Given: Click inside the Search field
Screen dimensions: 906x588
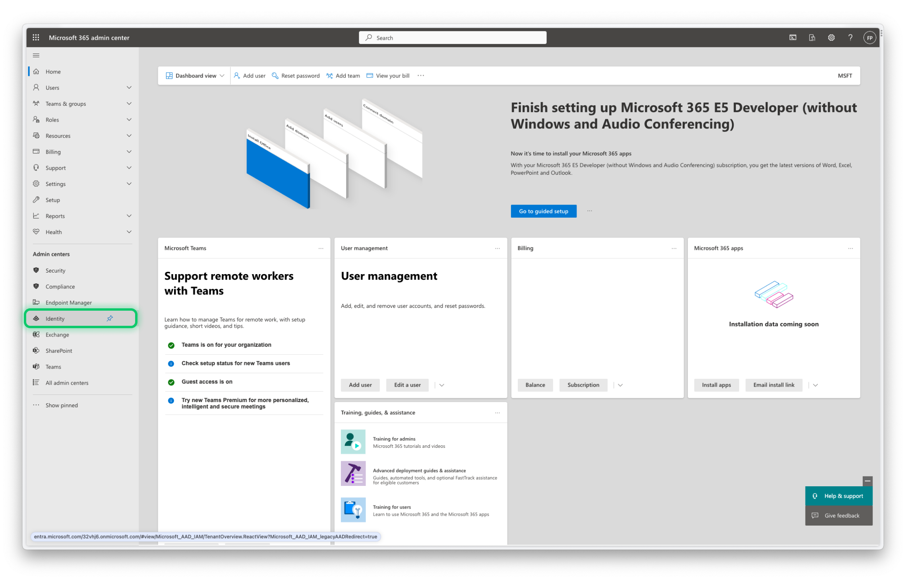Looking at the screenshot, I should pyautogui.click(x=452, y=37).
